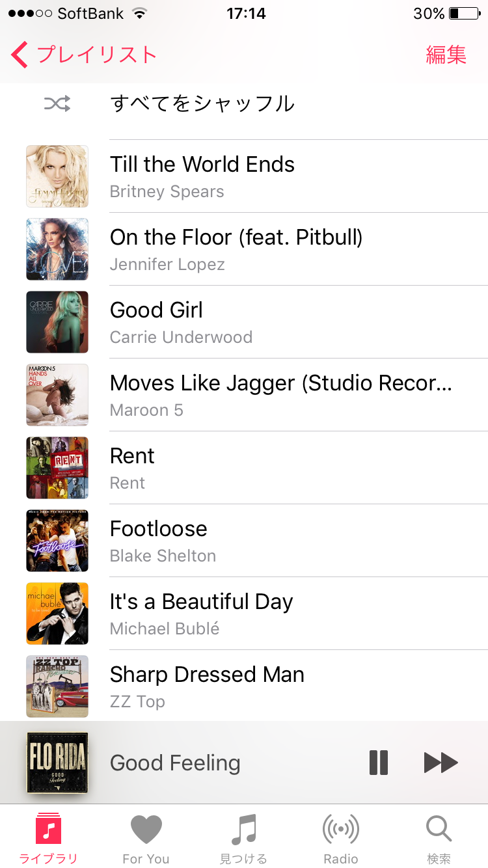Tap the Maroon 5 album artwork
The height and width of the screenshot is (868, 488).
(x=57, y=395)
